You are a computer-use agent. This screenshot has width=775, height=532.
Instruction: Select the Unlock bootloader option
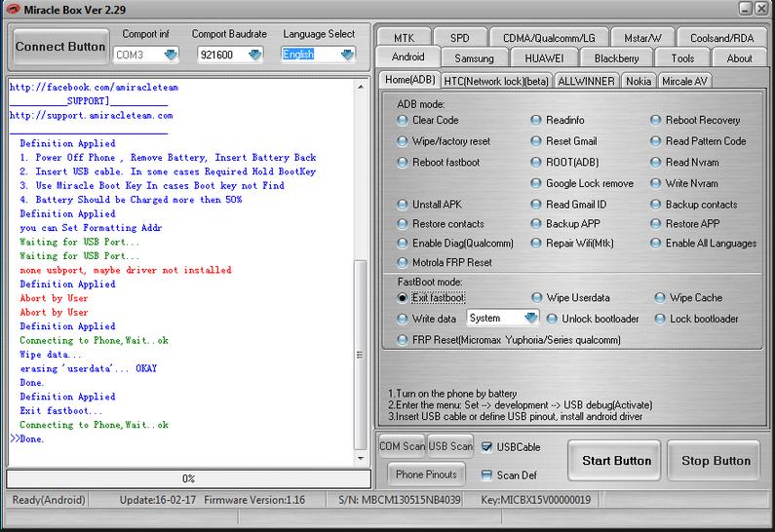593,319
